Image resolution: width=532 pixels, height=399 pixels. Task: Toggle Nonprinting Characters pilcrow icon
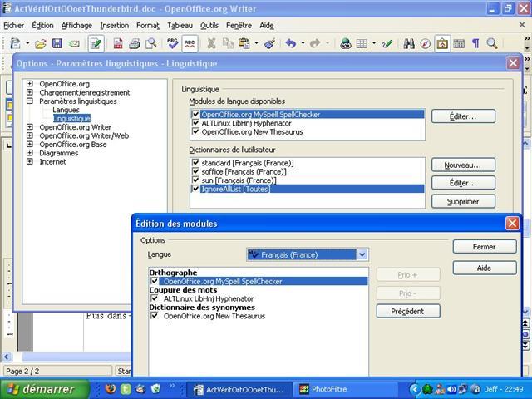point(475,43)
